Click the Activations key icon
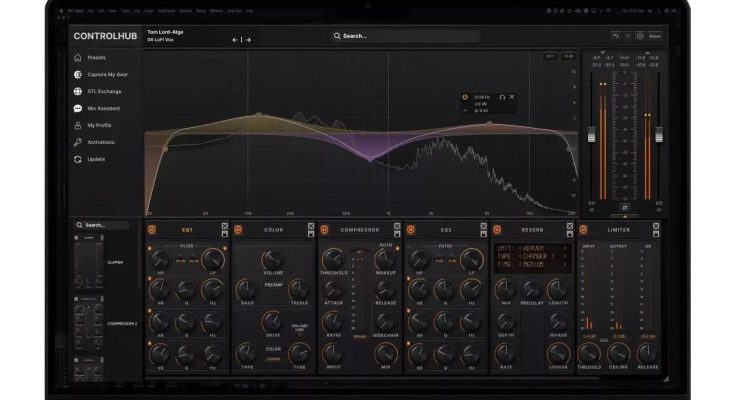Image resolution: width=735 pixels, height=400 pixels. coord(78,142)
